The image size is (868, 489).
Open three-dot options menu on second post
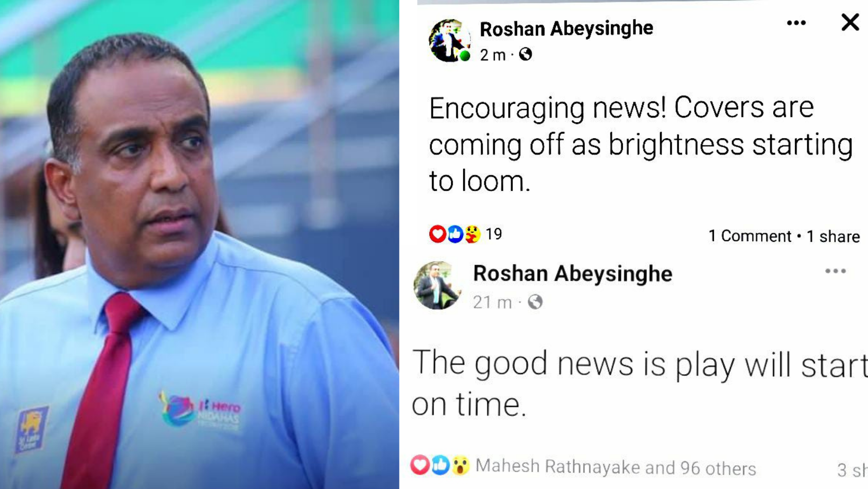click(x=835, y=271)
